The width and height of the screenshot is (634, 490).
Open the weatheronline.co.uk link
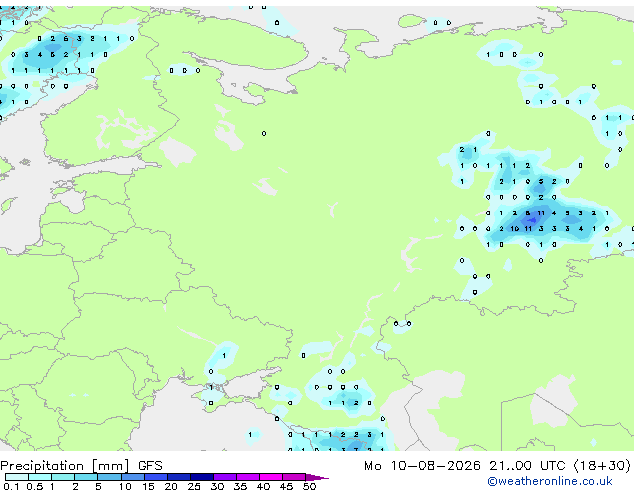[x=549, y=481]
